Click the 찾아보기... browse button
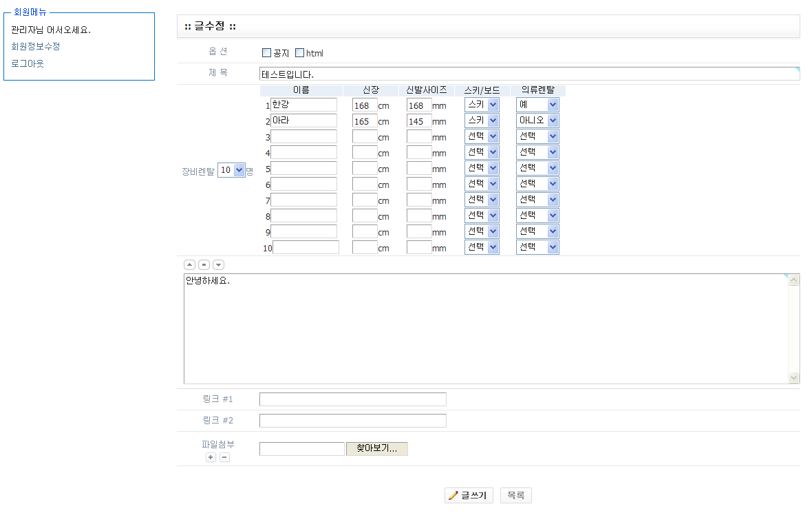The image size is (812, 524). pos(376,449)
